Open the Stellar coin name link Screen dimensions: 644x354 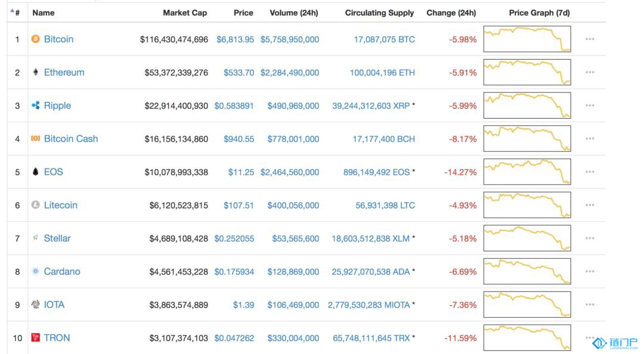click(x=57, y=238)
